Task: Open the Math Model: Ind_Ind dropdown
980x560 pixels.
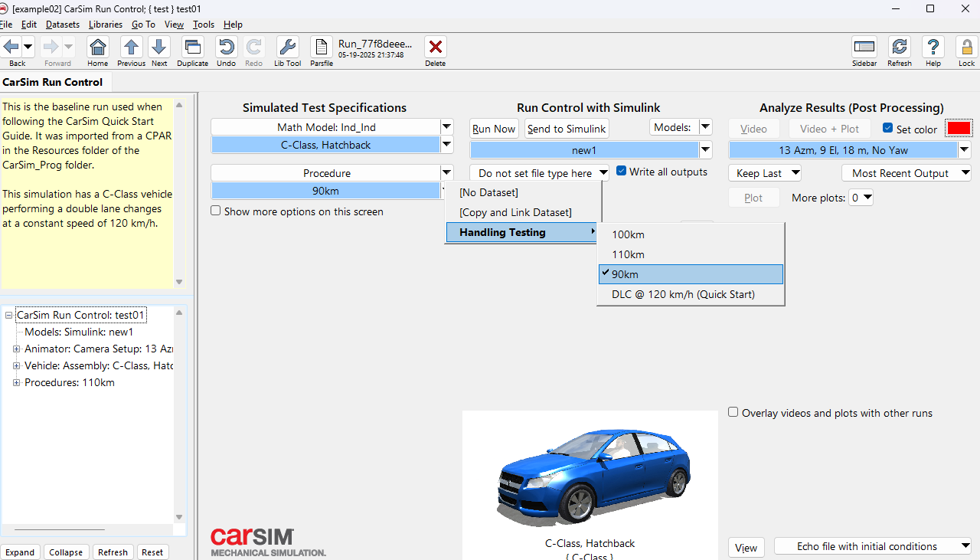Action: coord(446,127)
